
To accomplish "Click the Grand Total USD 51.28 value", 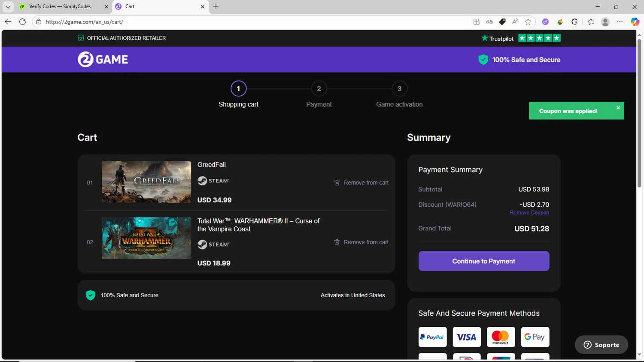I will pos(532,229).
